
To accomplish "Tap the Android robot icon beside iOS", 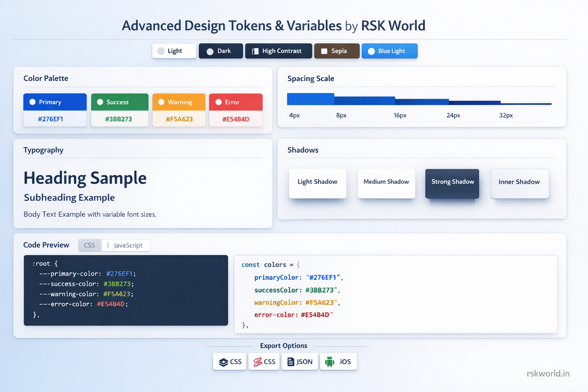I will [329, 361].
